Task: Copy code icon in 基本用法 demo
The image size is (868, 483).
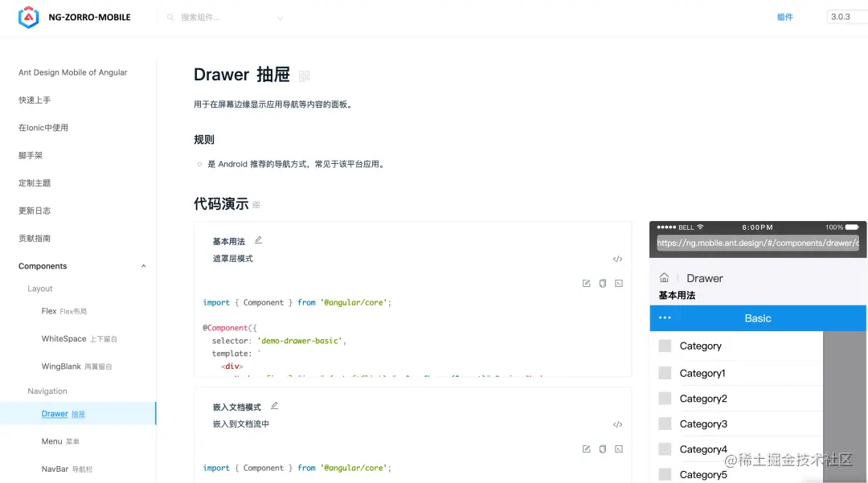Action: [x=602, y=283]
